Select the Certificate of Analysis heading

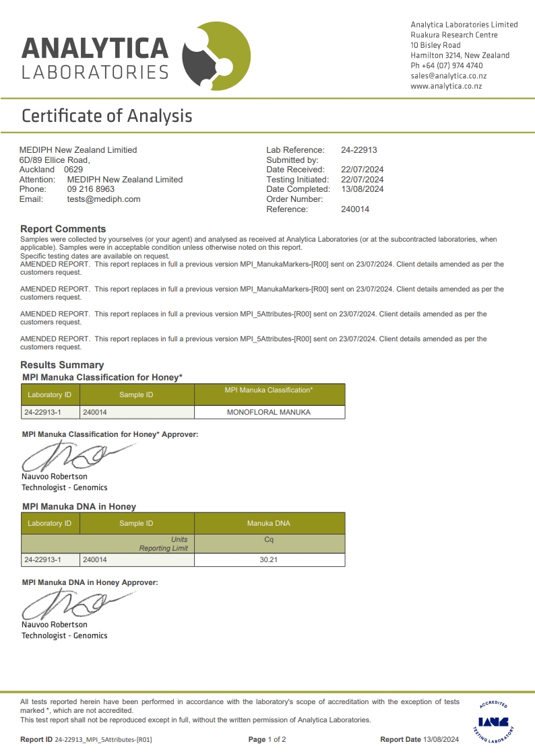(x=107, y=116)
